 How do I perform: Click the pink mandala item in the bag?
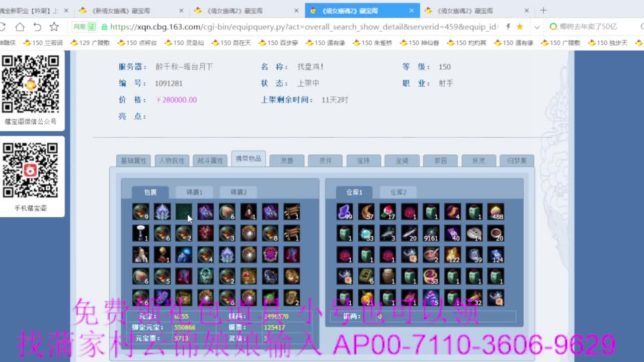pyautogui.click(x=270, y=255)
